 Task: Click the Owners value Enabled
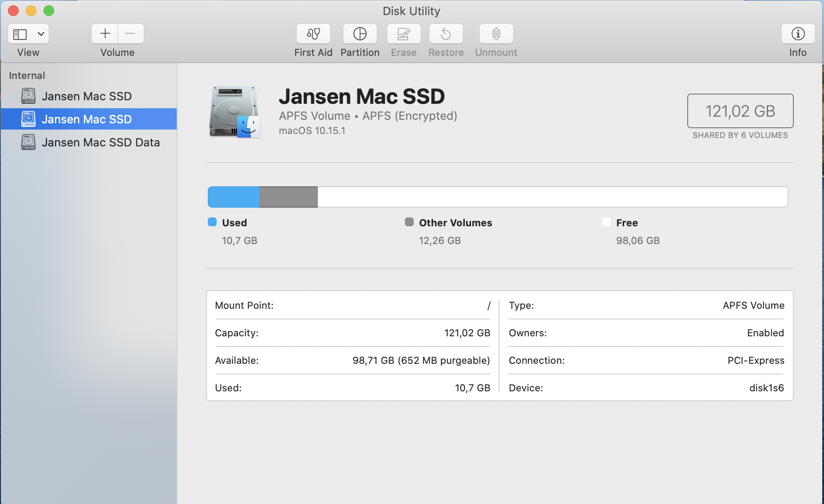click(766, 333)
